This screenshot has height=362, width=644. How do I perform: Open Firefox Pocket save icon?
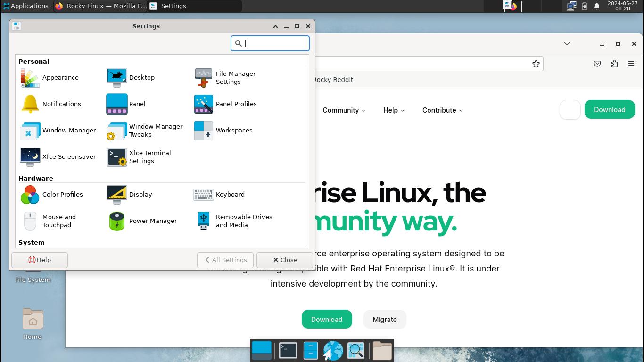[x=597, y=64]
